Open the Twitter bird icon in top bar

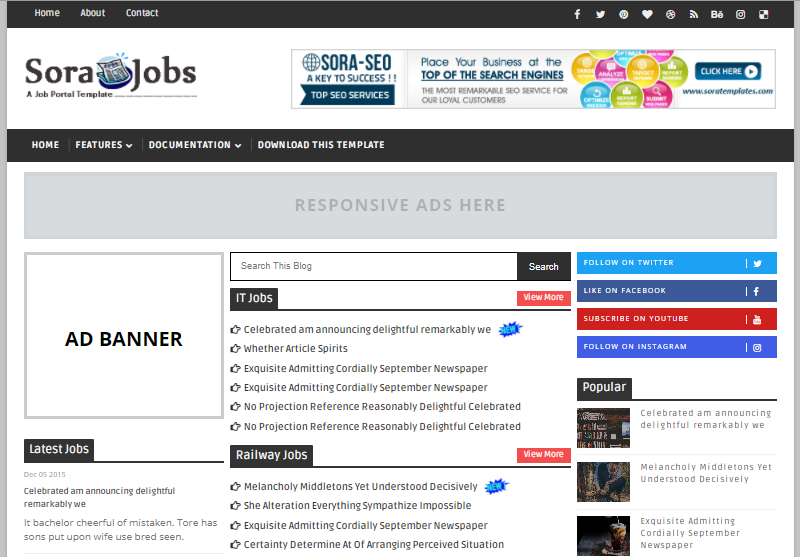(601, 14)
